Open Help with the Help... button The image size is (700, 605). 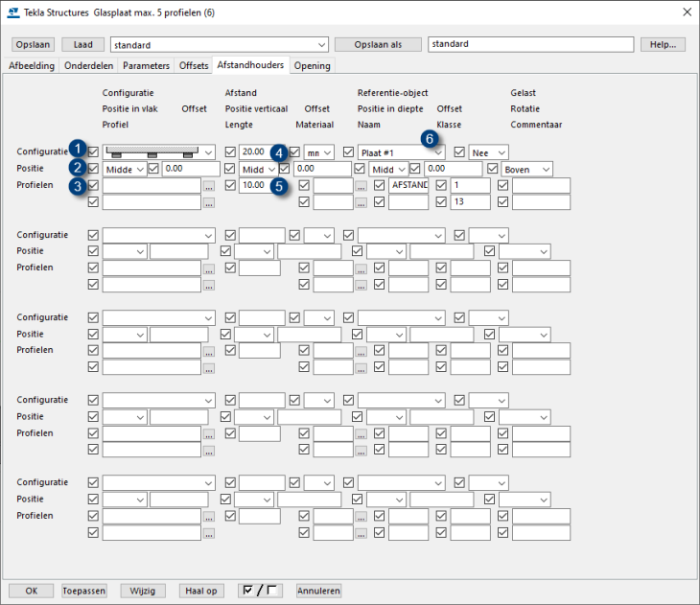(x=663, y=45)
